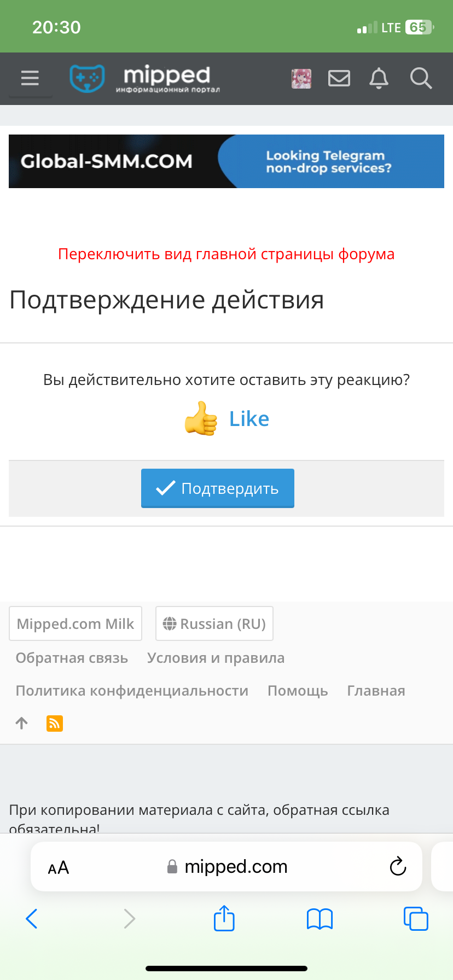Click the orange RSS feed icon

(x=55, y=724)
